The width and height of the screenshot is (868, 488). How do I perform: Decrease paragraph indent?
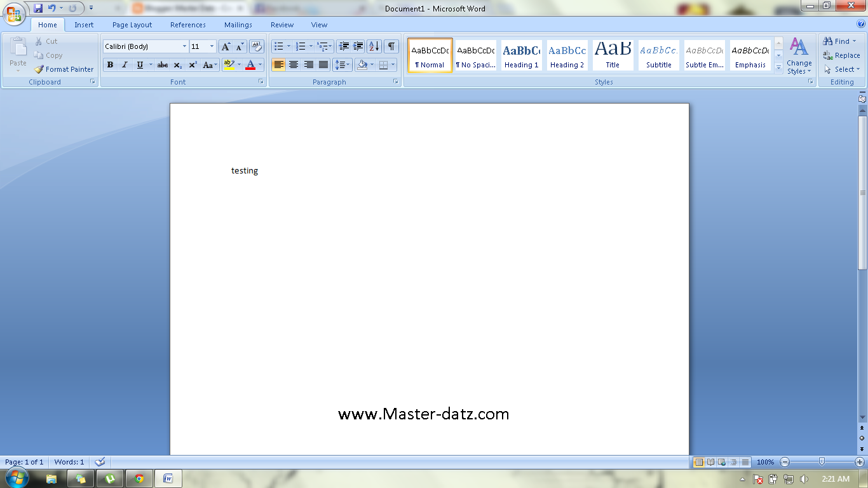pos(344,46)
